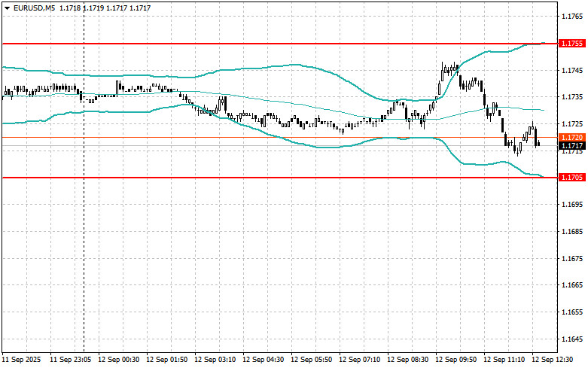Image resolution: width=588 pixels, height=368 pixels.
Task: Click the 1.1735 price scale value
Action: pyautogui.click(x=572, y=96)
